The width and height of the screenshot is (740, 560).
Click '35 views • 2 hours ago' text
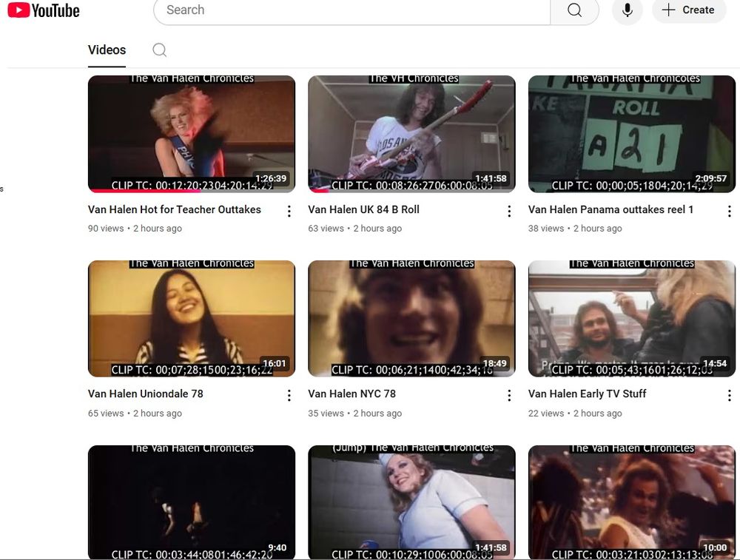355,414
